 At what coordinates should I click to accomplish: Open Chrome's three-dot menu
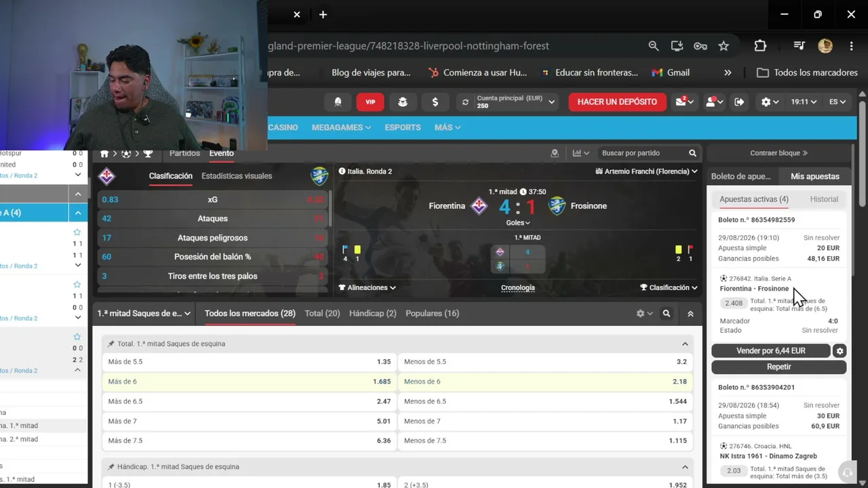coord(851,46)
